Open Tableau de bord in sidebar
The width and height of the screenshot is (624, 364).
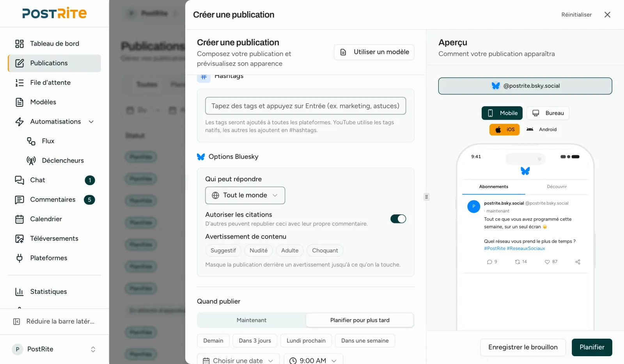click(54, 44)
